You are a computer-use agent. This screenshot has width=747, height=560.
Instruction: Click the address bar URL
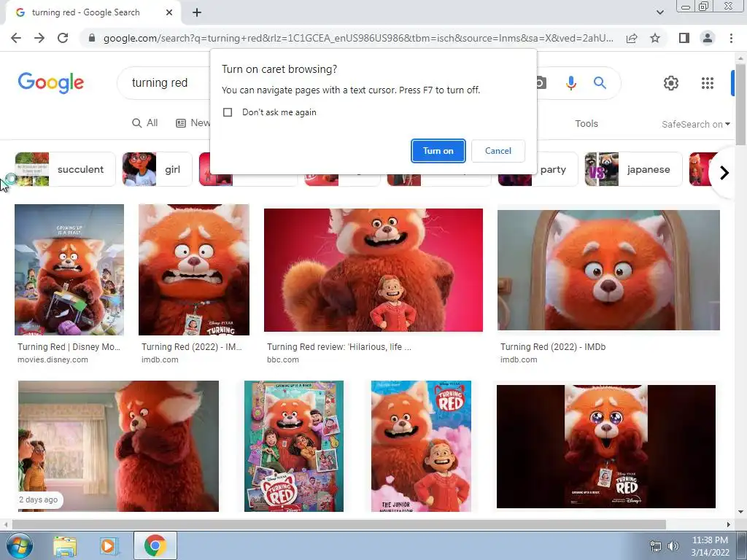tap(358, 38)
